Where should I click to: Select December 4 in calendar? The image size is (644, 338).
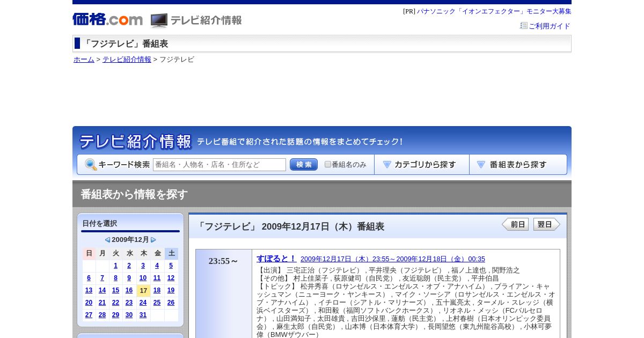coord(157,266)
